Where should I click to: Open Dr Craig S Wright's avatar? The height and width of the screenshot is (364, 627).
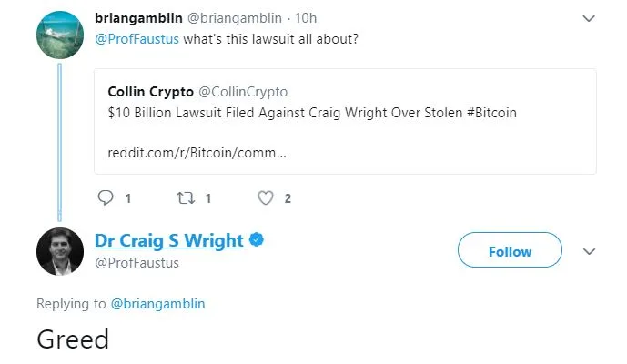60,251
